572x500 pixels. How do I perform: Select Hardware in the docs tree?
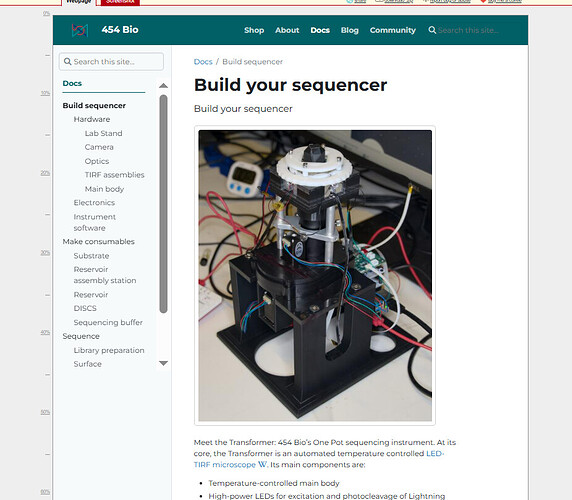pyautogui.click(x=92, y=119)
